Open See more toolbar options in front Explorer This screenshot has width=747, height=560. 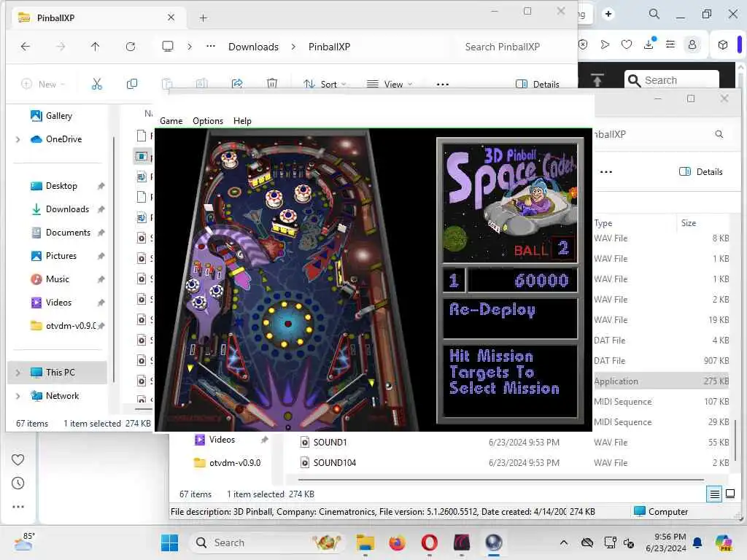tap(443, 85)
